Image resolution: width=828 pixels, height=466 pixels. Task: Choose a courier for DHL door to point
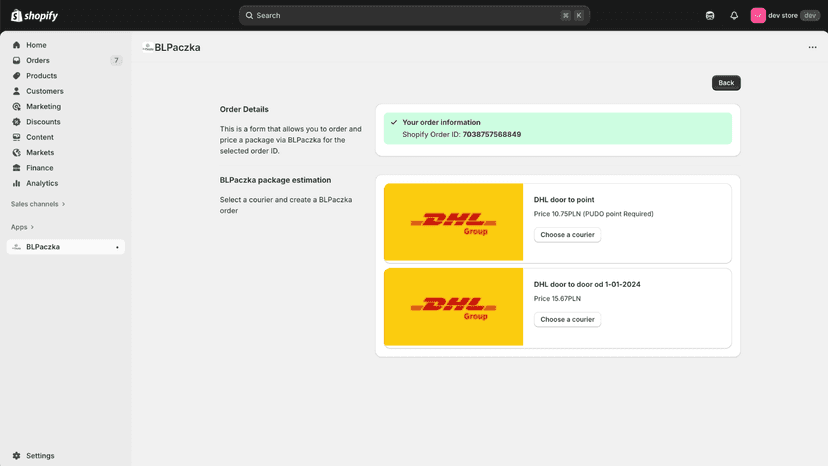(567, 235)
